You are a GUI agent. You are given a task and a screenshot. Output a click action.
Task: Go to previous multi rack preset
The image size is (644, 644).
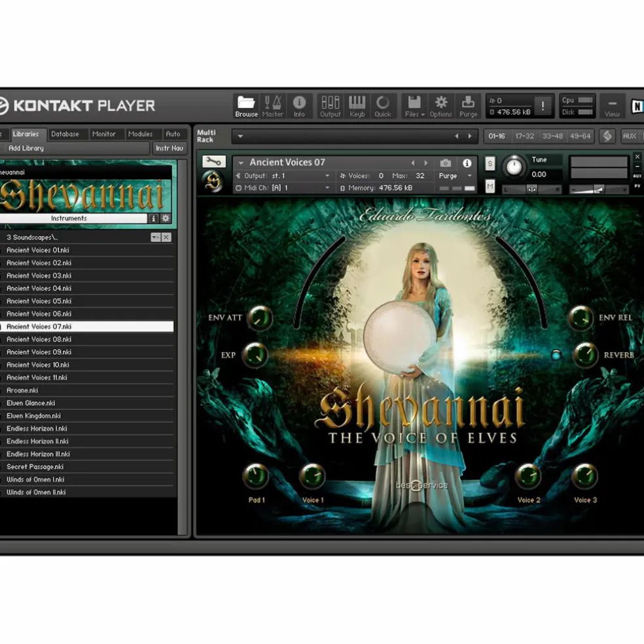click(456, 136)
